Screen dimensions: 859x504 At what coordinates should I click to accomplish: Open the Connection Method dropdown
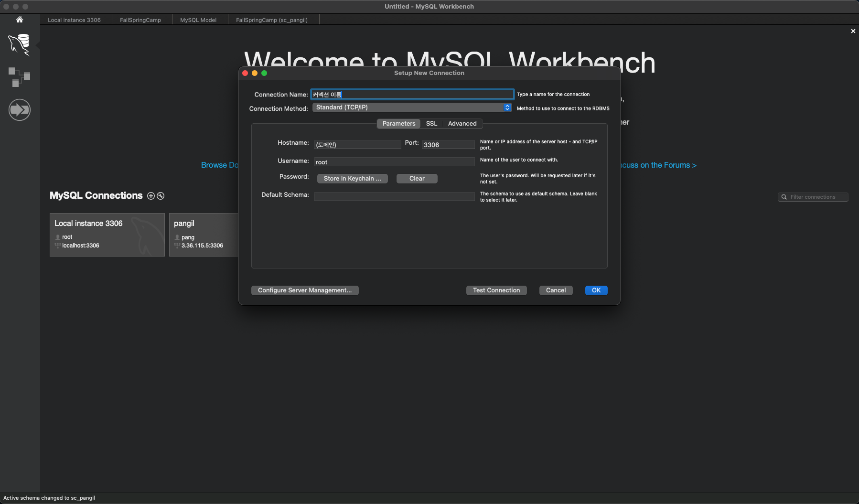(412, 107)
